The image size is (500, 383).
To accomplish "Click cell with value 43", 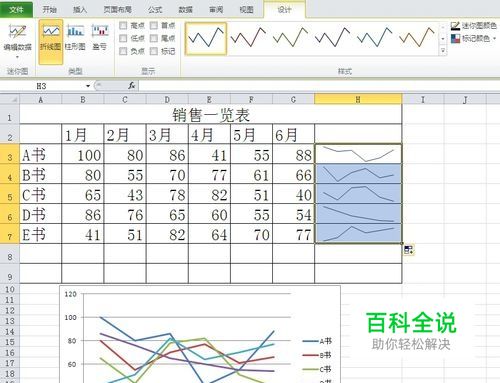I will (125, 194).
